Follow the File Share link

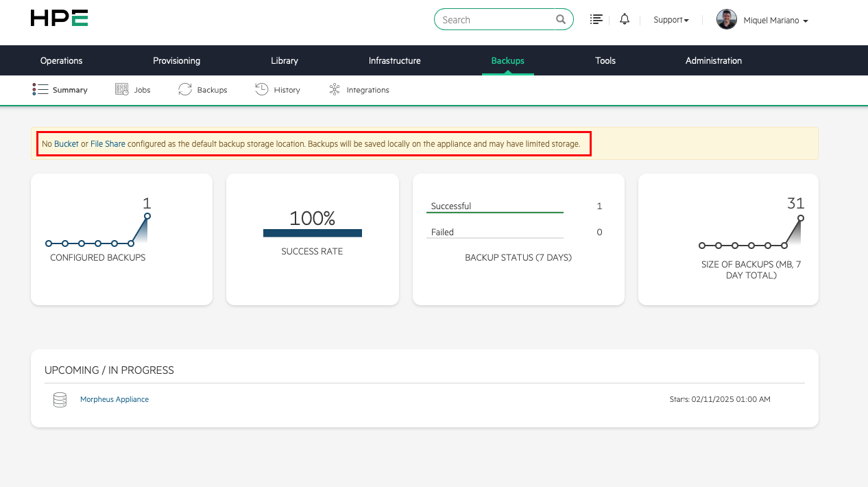click(x=108, y=145)
